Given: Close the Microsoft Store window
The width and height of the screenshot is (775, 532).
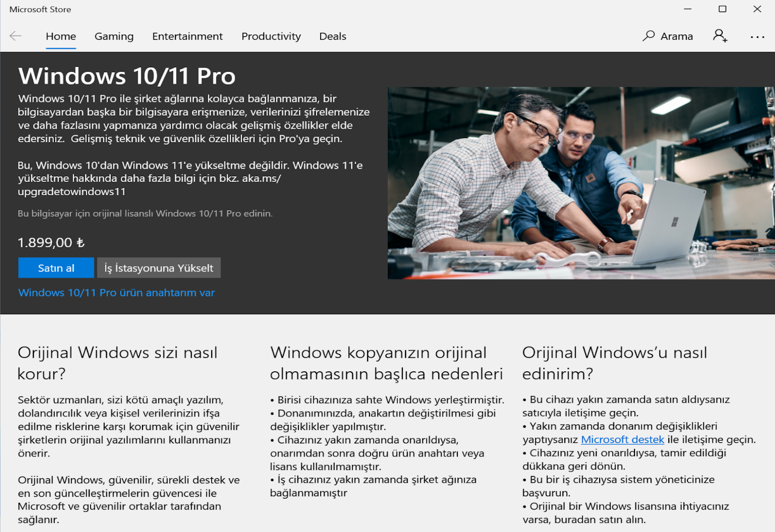Looking at the screenshot, I should [x=757, y=9].
